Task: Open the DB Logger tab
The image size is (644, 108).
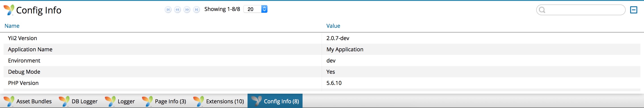Action: click(x=78, y=101)
